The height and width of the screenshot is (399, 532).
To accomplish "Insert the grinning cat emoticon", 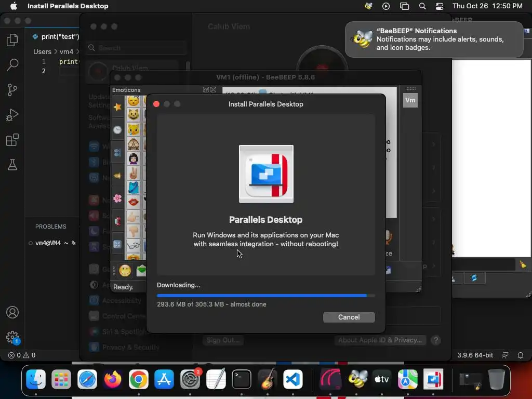I will pos(134,115).
